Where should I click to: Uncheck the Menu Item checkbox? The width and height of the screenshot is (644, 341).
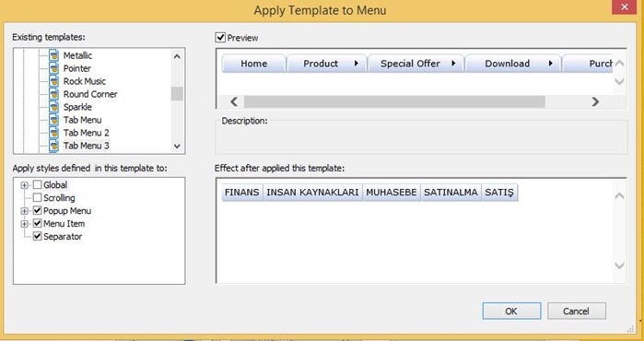click(x=38, y=224)
